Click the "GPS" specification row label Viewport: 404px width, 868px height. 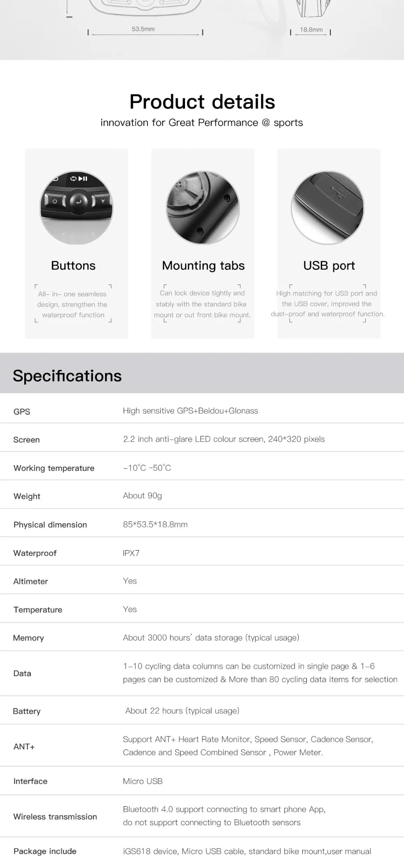(x=22, y=412)
